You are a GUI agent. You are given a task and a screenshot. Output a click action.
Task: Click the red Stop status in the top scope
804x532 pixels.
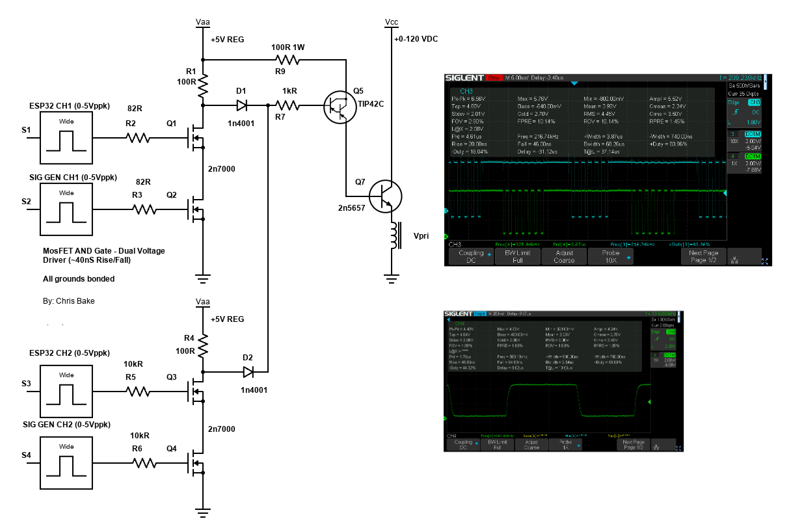pyautogui.click(x=495, y=78)
